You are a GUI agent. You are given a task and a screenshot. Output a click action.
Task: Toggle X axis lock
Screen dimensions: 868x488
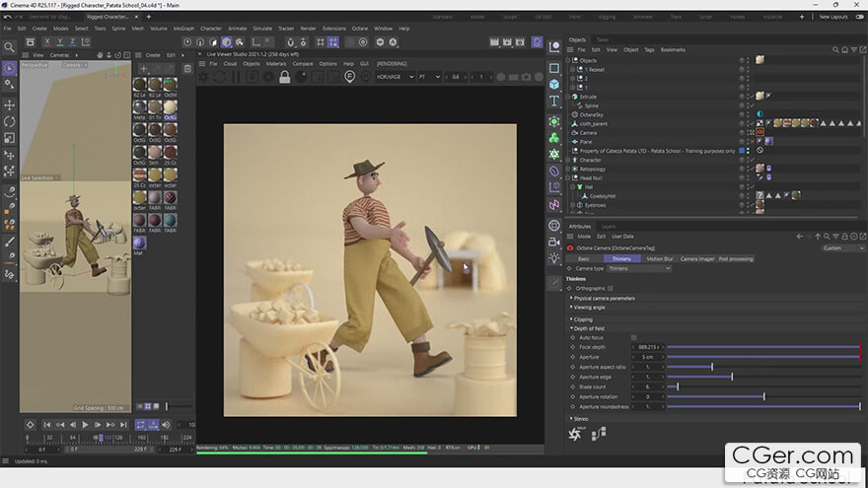(x=47, y=42)
